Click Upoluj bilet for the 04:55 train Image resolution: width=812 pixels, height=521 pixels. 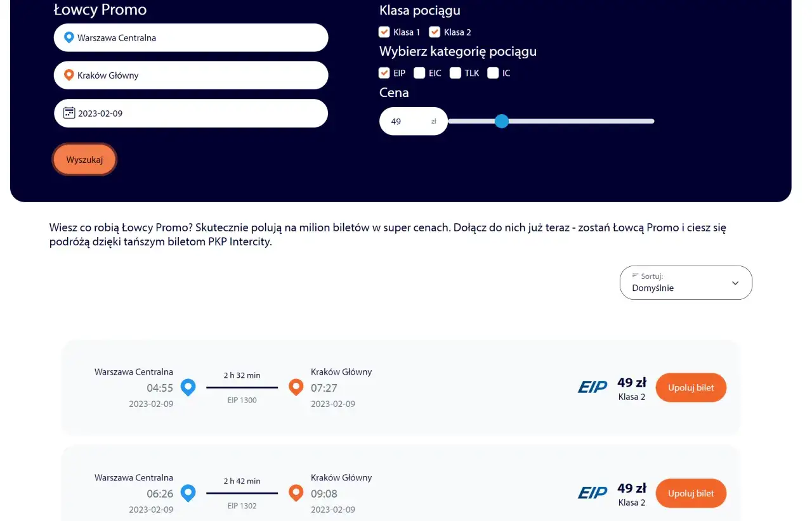coord(691,388)
